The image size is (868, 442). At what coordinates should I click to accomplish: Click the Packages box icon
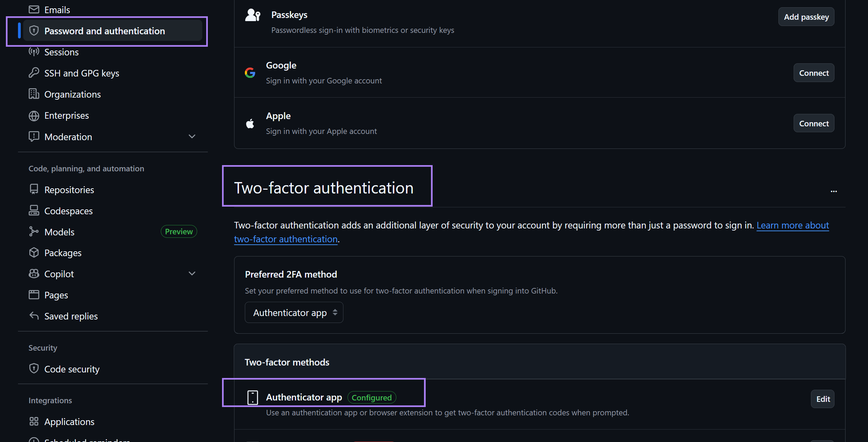(x=34, y=253)
